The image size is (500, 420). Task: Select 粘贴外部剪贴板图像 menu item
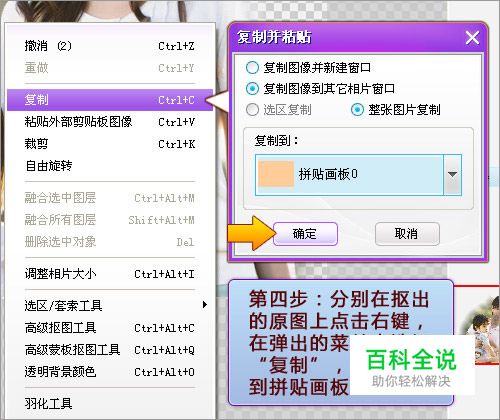(110, 122)
